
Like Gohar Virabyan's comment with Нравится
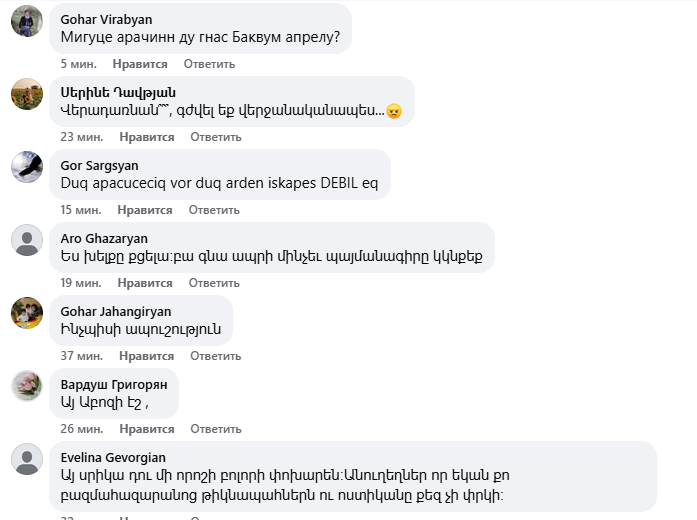coord(140,64)
